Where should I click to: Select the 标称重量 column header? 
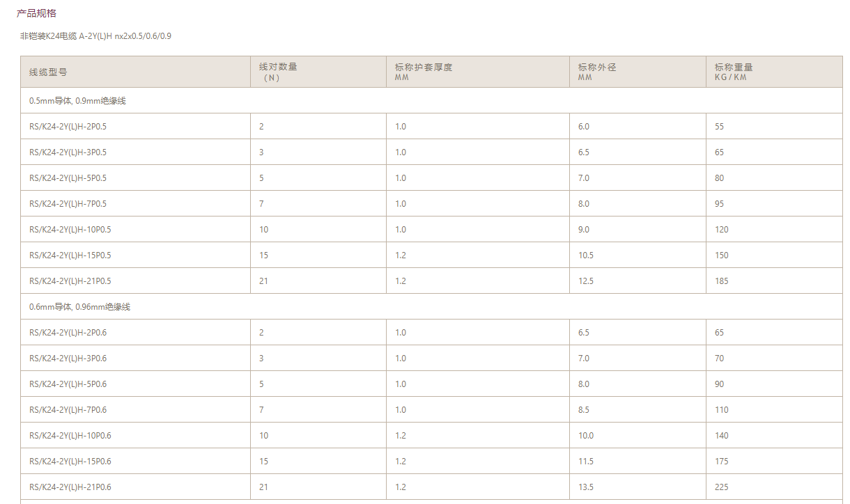tap(734, 68)
